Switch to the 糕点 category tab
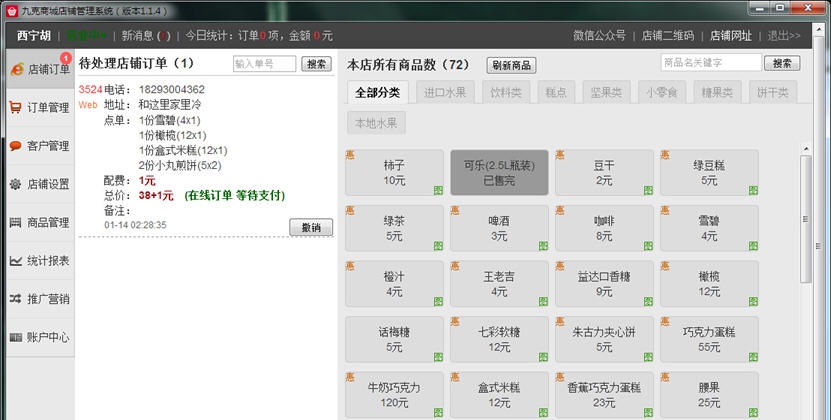This screenshot has height=420, width=831. pos(556,92)
